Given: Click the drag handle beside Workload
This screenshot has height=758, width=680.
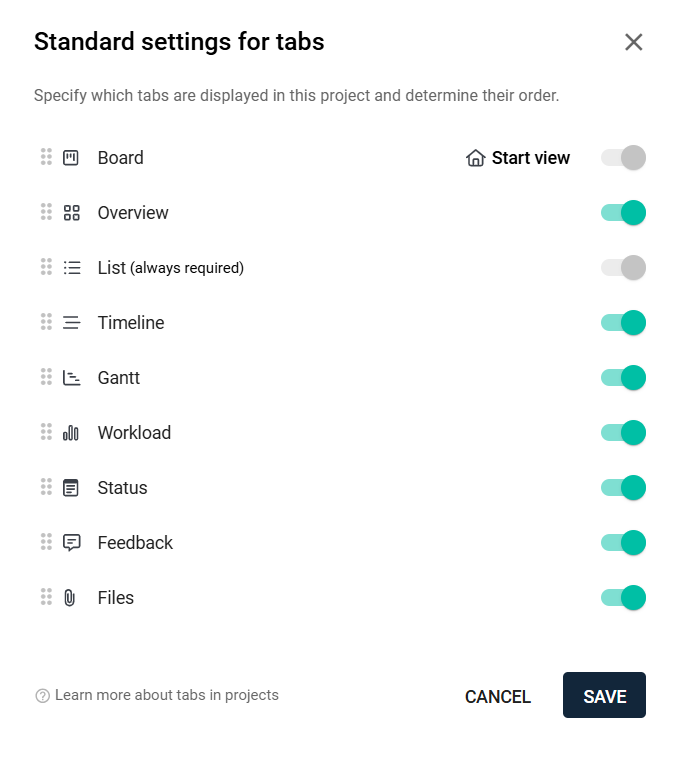Looking at the screenshot, I should coord(46,432).
